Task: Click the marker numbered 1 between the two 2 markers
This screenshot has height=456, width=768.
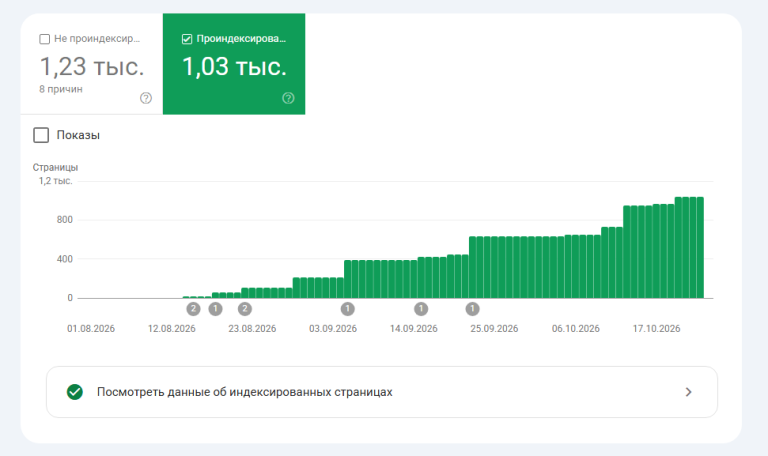Action: coord(216,309)
